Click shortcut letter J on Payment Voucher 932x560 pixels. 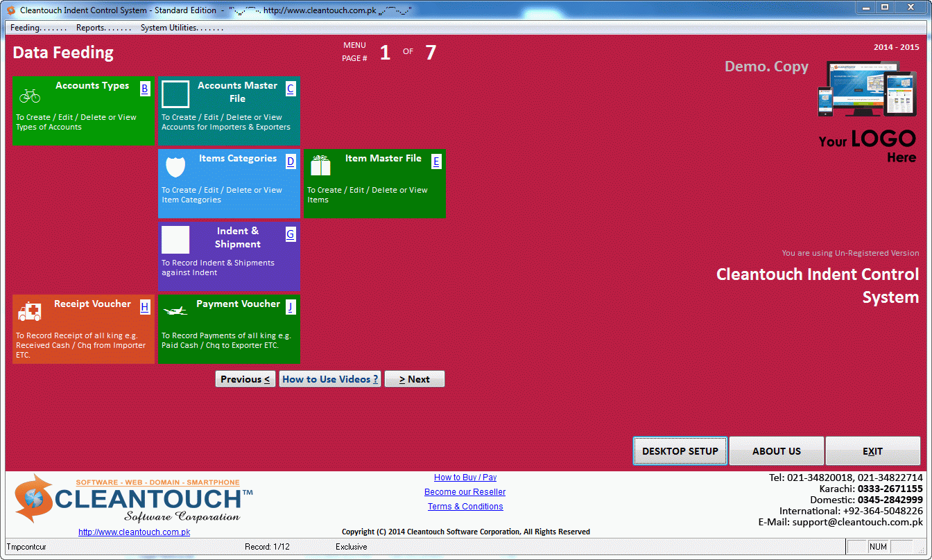291,306
